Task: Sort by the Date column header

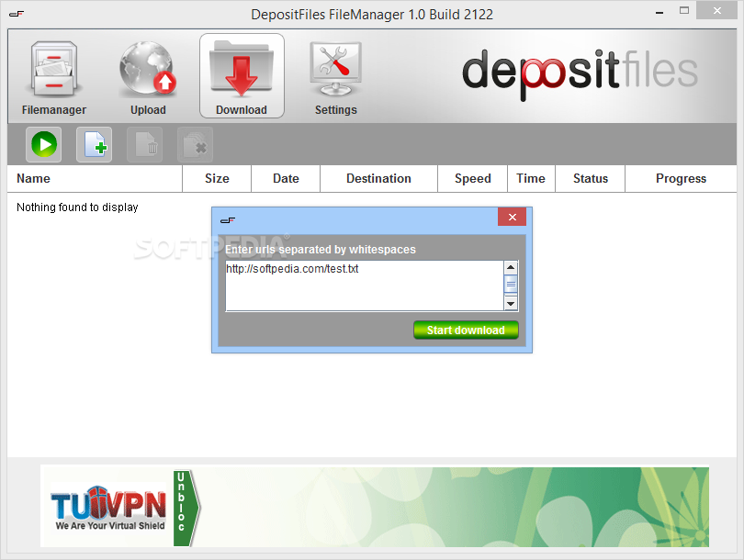Action: click(x=286, y=179)
